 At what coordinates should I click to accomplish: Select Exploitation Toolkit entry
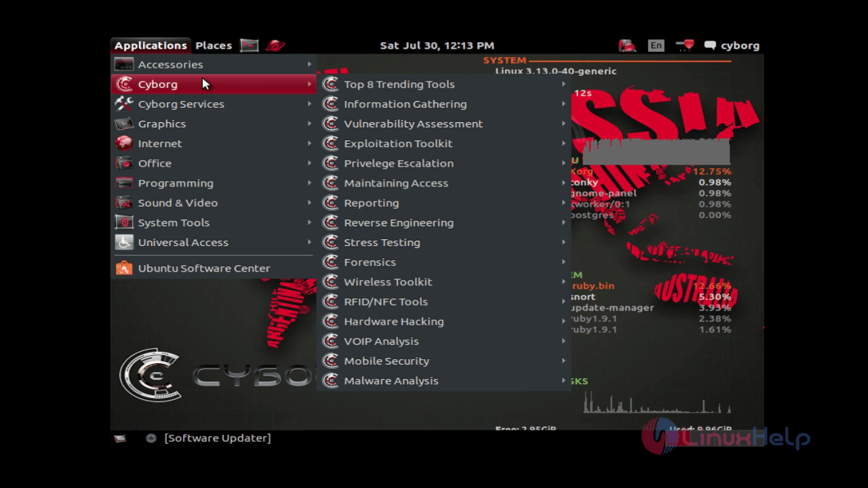[444, 143]
